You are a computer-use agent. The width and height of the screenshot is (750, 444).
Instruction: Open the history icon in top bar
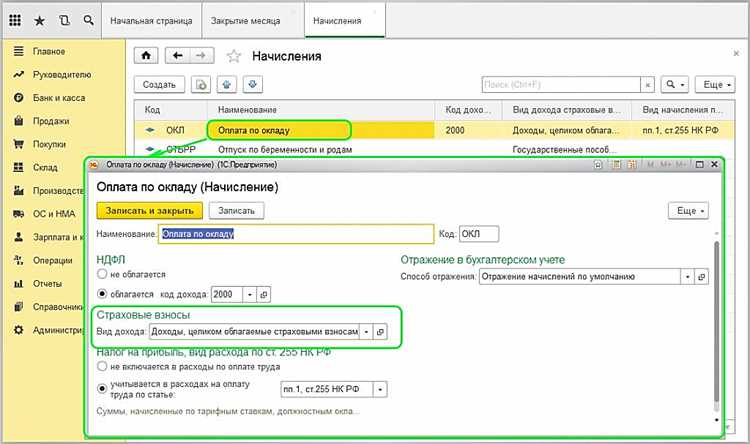click(64, 21)
